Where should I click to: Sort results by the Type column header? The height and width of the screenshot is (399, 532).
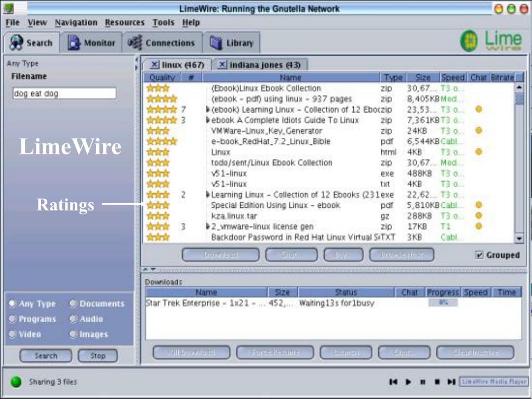click(x=393, y=77)
